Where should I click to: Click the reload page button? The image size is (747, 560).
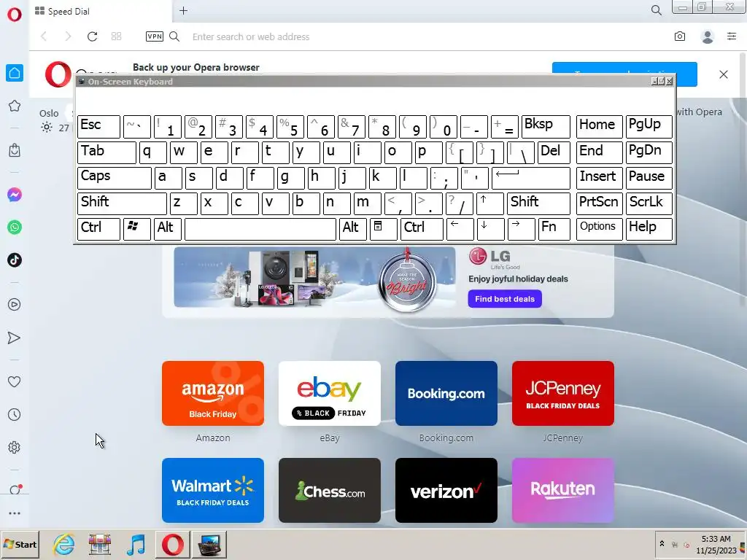click(92, 36)
